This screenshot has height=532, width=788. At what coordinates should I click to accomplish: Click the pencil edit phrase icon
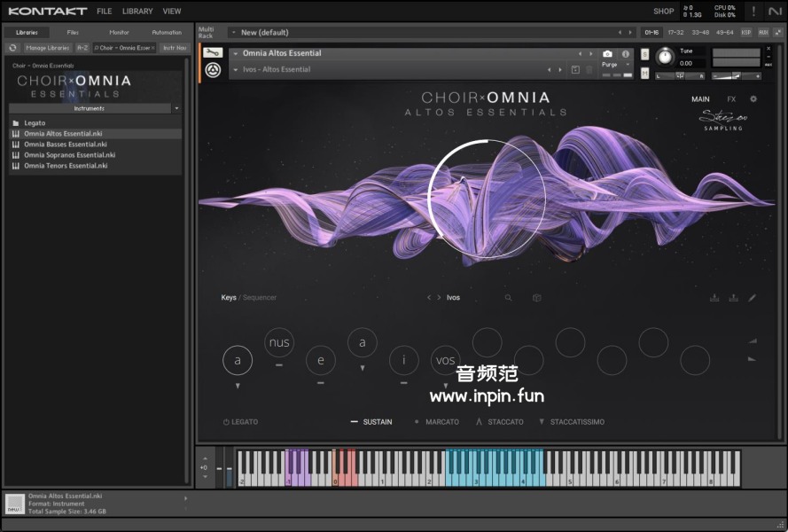pyautogui.click(x=752, y=298)
